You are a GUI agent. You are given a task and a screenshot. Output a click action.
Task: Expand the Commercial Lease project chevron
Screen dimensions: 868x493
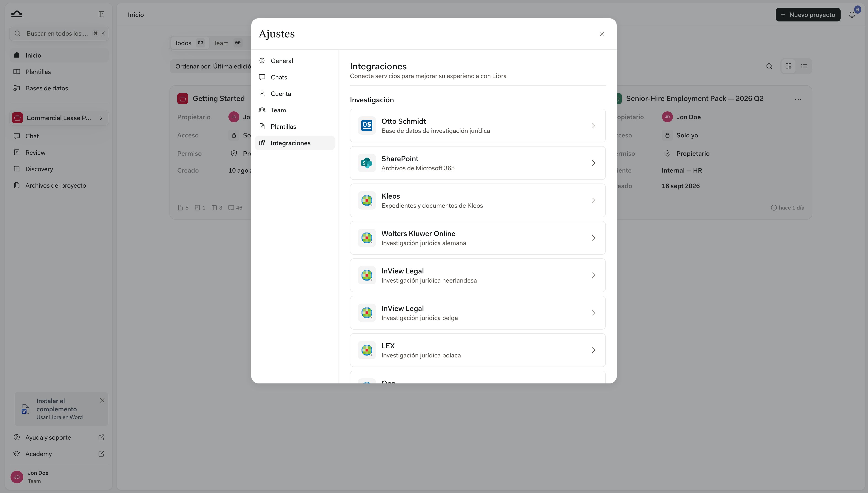(101, 118)
